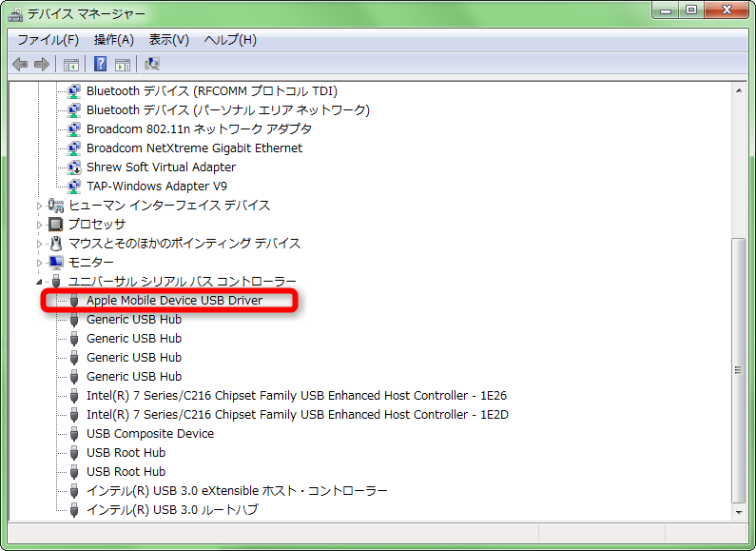The height and width of the screenshot is (551, 756).
Task: Select TAP-Windows Adapter V9 entry
Action: click(x=157, y=187)
